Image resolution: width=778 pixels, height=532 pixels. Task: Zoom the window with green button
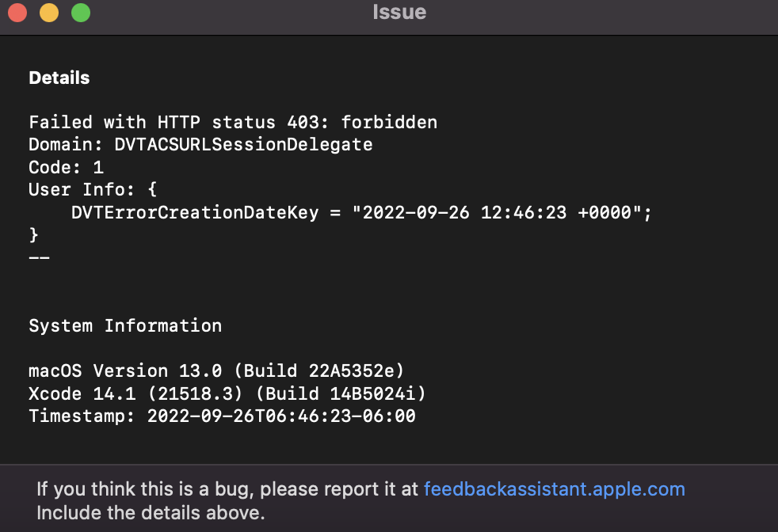coord(81,13)
